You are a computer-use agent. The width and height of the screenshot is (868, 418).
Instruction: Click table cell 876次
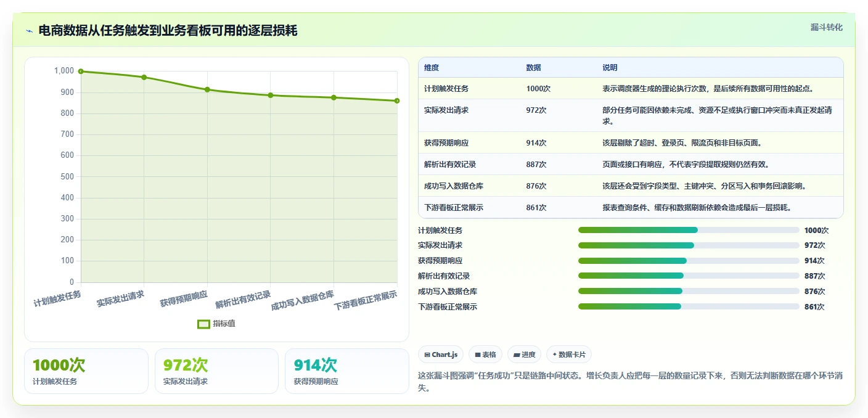(x=536, y=186)
